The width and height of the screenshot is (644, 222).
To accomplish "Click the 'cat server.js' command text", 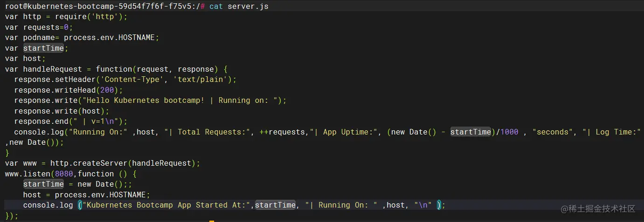I will click(x=239, y=7).
